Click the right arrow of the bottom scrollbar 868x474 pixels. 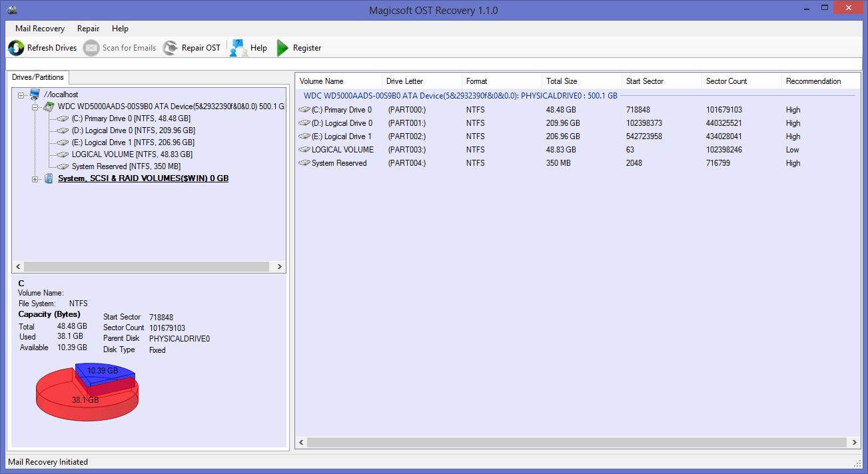click(x=855, y=441)
